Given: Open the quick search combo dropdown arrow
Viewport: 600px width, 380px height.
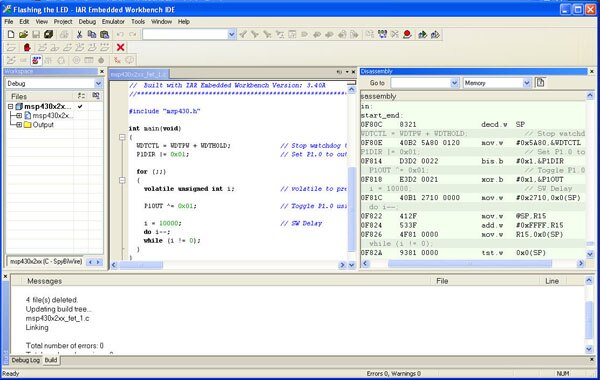Looking at the screenshot, I should coord(232,34).
